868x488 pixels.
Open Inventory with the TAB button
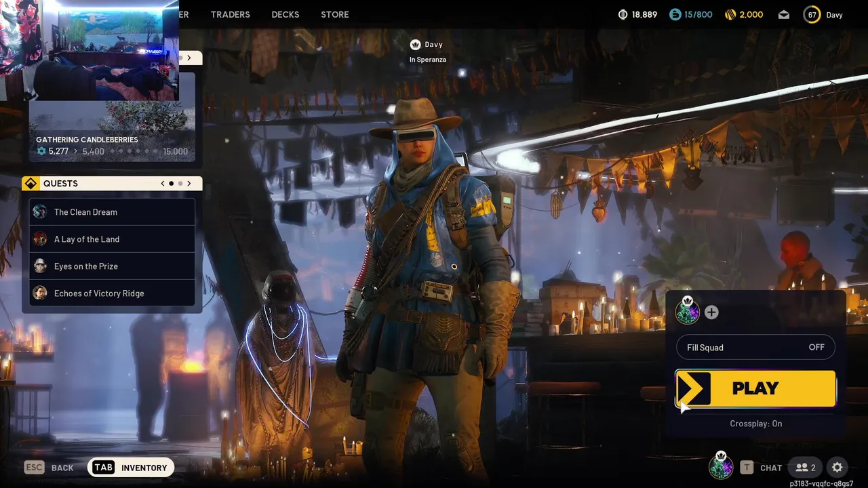pyautogui.click(x=130, y=467)
